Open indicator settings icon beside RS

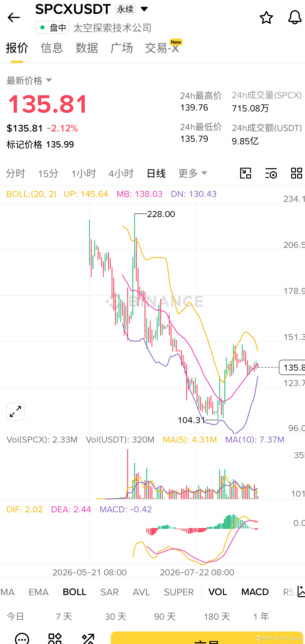point(301,592)
